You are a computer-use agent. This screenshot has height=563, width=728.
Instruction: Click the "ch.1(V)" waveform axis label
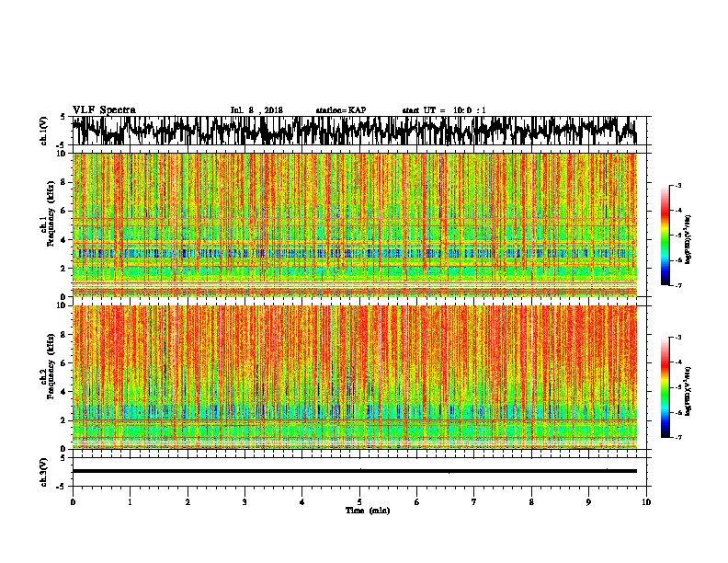(x=43, y=131)
